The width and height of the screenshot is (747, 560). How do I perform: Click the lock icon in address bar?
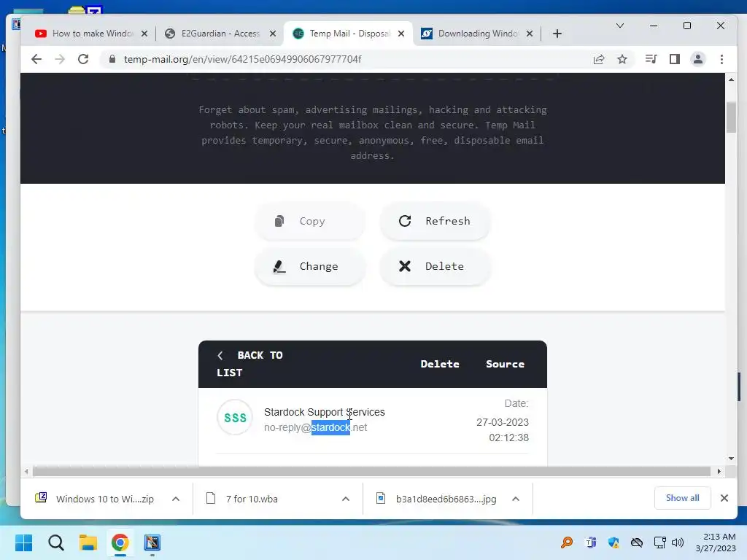[112, 59]
